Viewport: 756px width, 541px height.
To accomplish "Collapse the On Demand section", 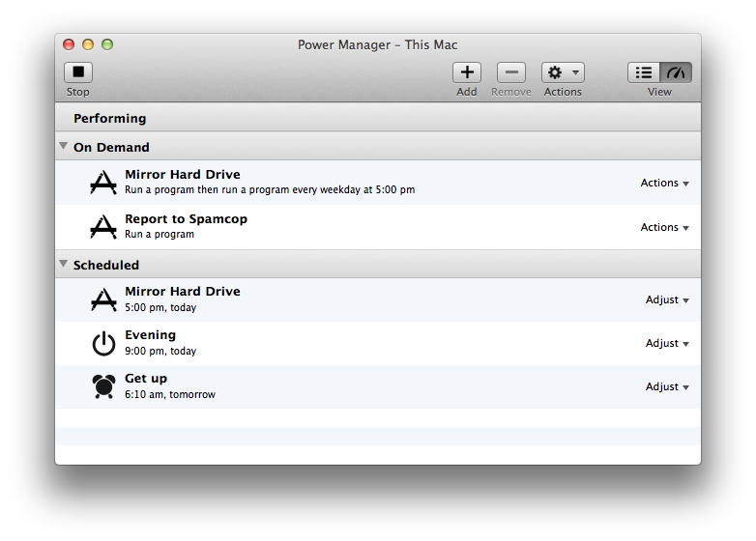I will (x=63, y=146).
